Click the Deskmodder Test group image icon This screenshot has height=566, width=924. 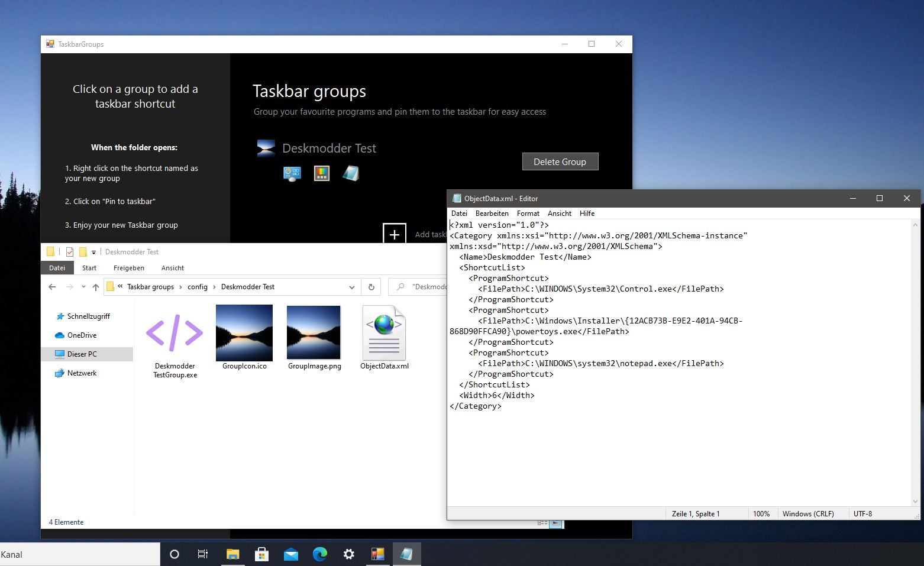coord(266,148)
